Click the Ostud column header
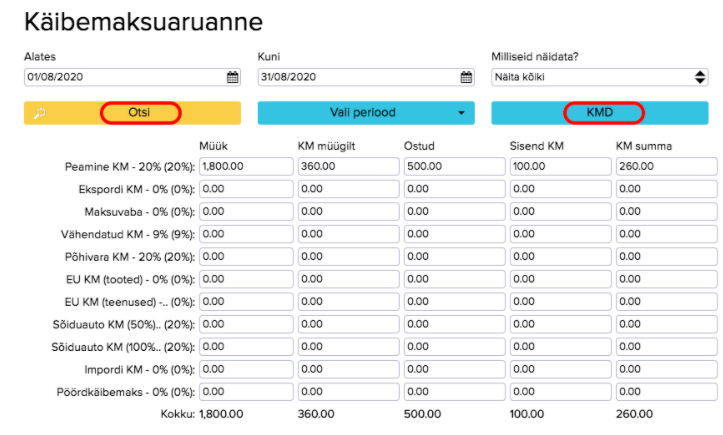The height and width of the screenshot is (435, 723). (x=419, y=146)
